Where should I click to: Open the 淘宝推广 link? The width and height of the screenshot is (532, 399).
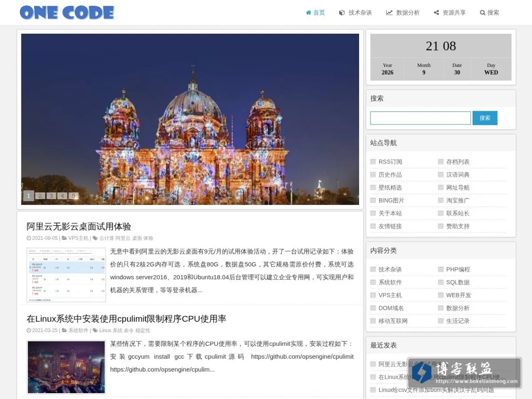pyautogui.click(x=458, y=200)
